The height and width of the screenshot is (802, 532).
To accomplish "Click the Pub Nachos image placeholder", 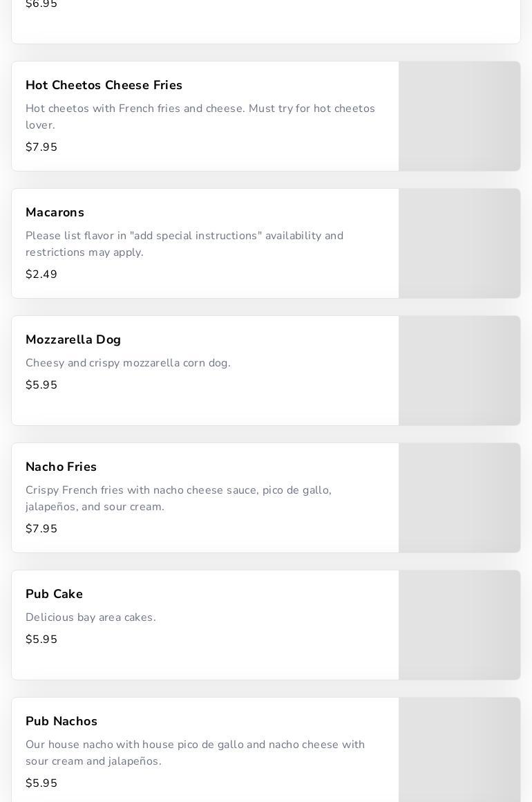I will tap(459, 750).
